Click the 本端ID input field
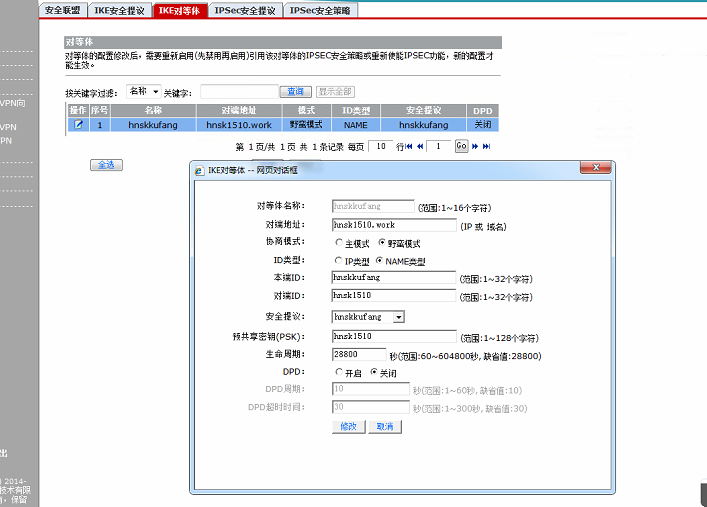707x507 pixels. coord(394,277)
